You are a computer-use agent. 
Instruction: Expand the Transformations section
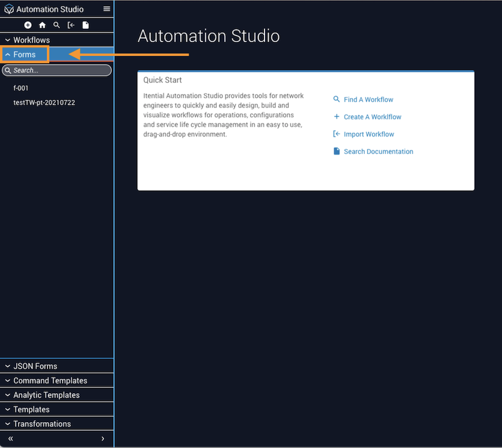[57, 424]
